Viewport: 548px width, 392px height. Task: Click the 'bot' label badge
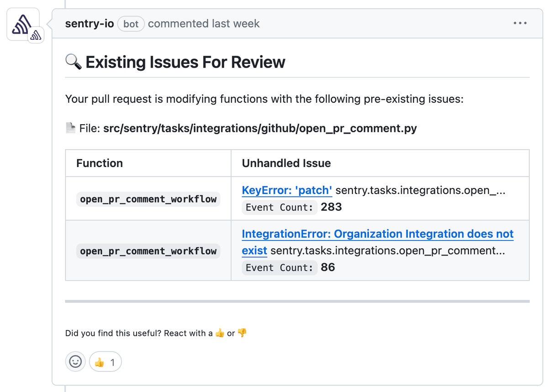(131, 24)
